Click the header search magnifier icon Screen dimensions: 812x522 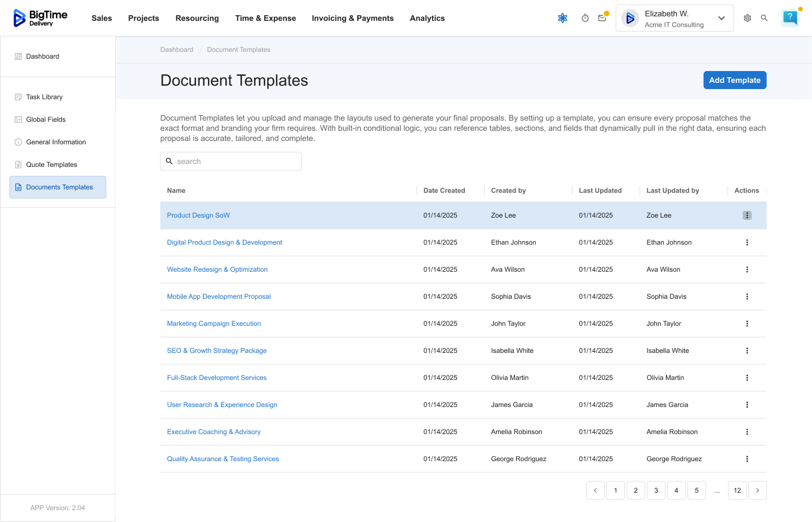(x=764, y=18)
